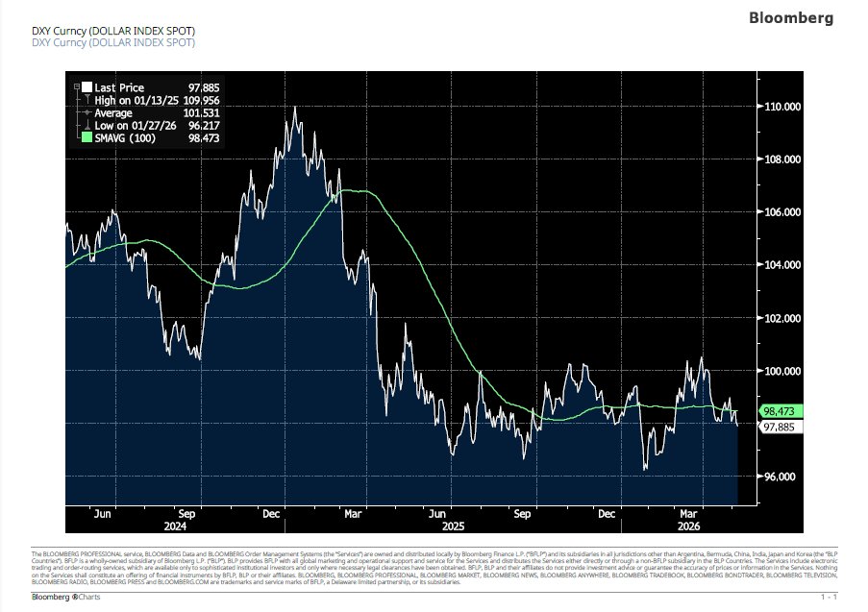This screenshot has height=612, width=868.
Task: Select the Average marker icon in legend
Action: pyautogui.click(x=87, y=112)
